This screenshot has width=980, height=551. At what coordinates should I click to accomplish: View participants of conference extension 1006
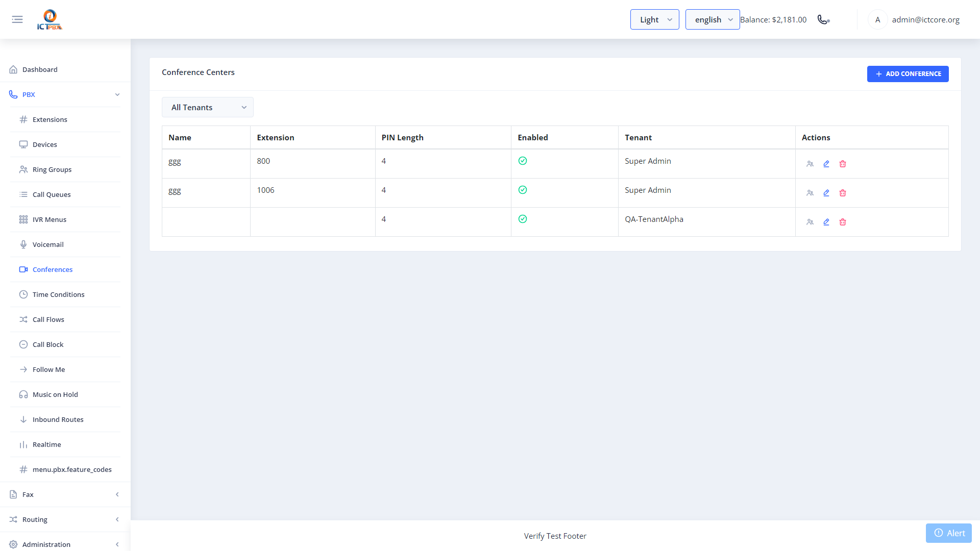pos(810,193)
